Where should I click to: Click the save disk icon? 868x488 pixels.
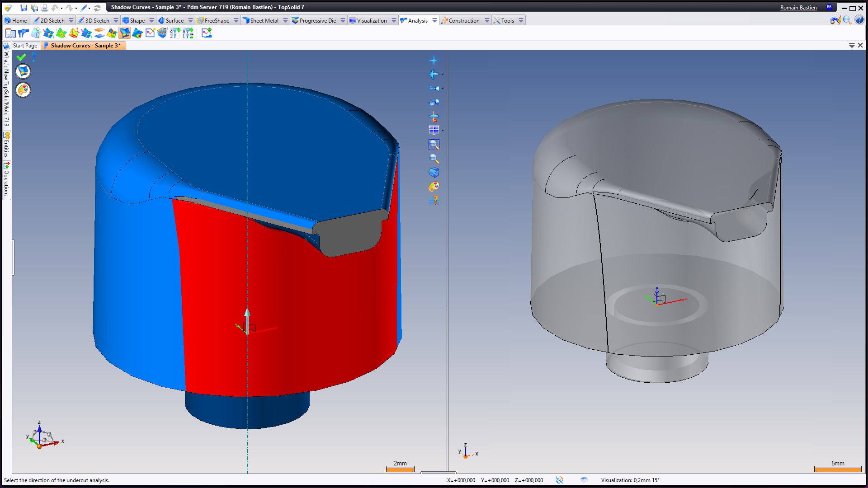coord(24,8)
